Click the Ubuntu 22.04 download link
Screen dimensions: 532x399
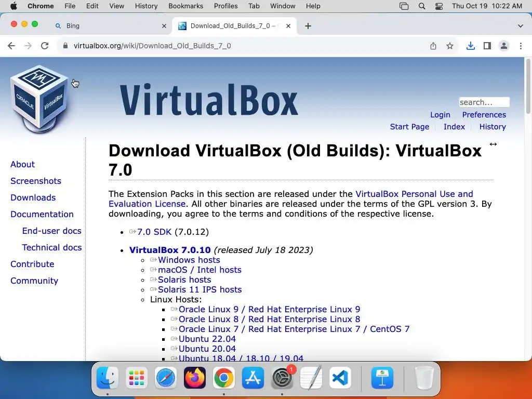click(x=203, y=339)
